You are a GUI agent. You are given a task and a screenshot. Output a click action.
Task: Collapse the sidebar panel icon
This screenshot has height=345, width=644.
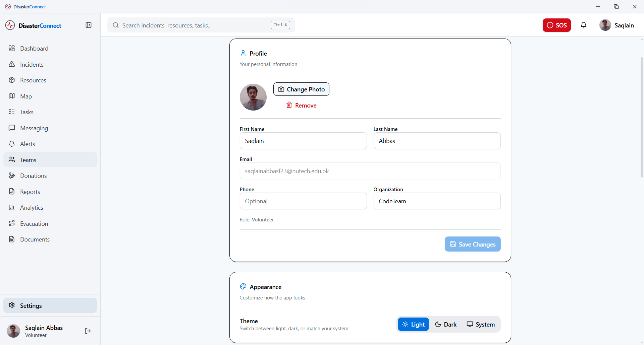89,25
